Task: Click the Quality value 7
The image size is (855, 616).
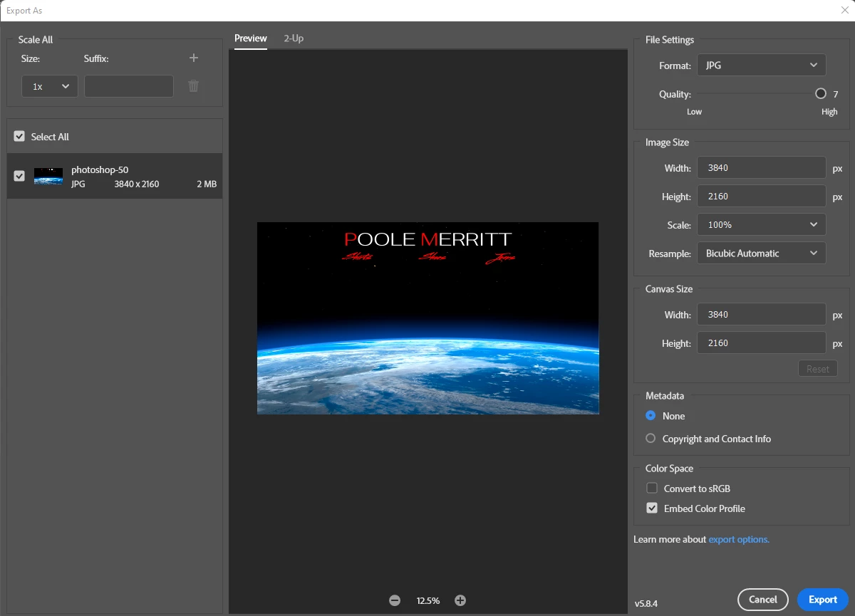Action: tap(836, 93)
